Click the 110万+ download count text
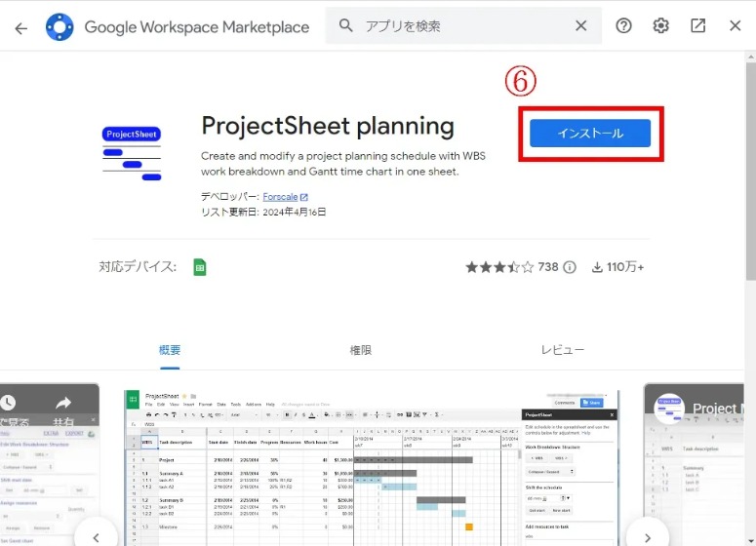The image size is (756, 546). point(625,267)
